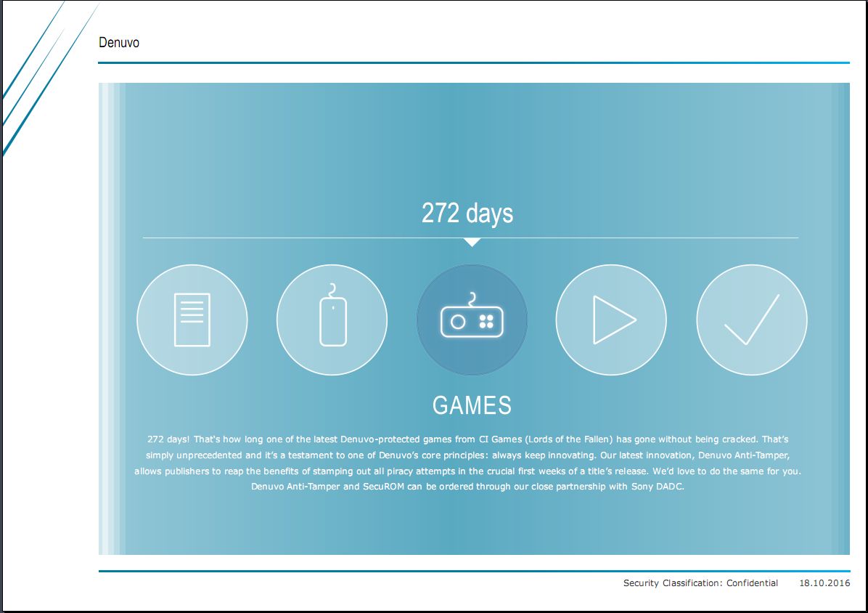
Task: Select the play triangle icon circle
Action: (x=611, y=320)
